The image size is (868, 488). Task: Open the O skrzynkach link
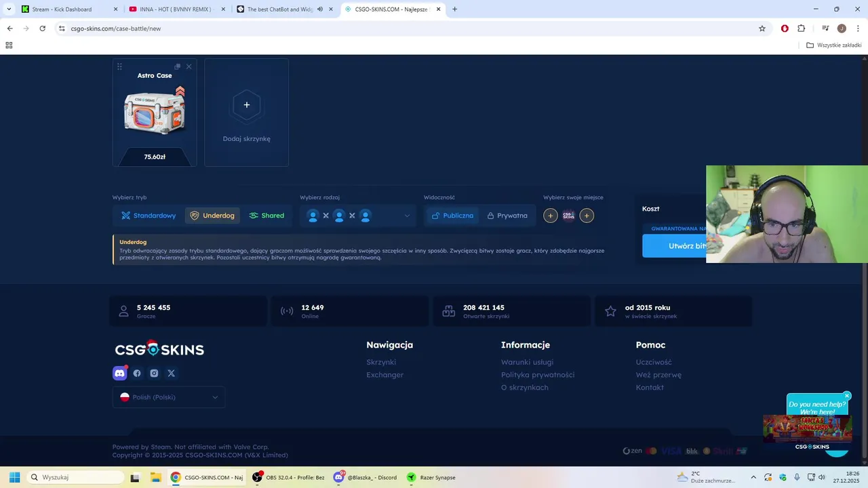pyautogui.click(x=525, y=388)
